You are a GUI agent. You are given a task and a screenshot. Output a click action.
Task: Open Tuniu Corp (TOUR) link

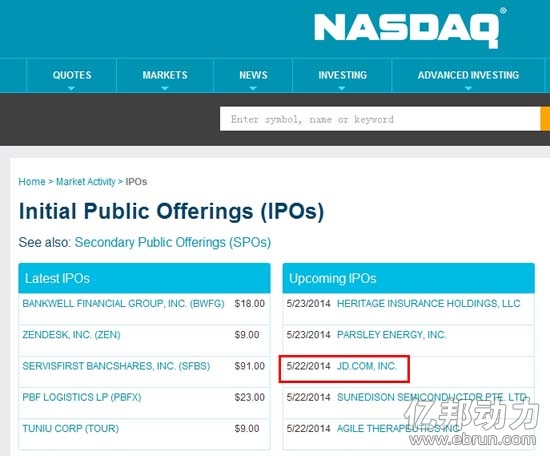[71, 428]
